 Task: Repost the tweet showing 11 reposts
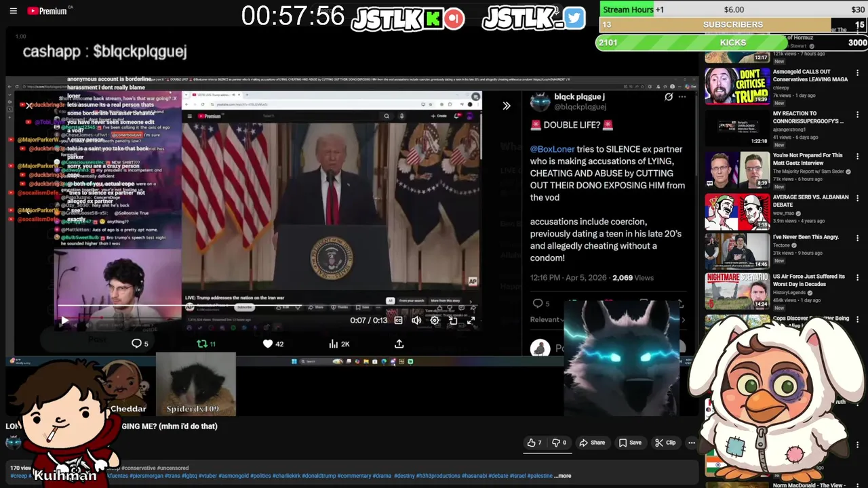click(205, 344)
